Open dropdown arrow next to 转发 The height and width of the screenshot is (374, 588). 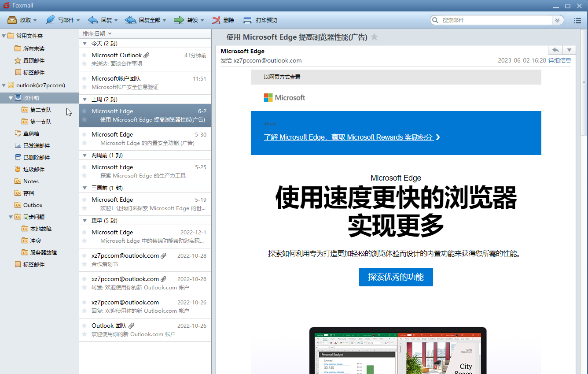(x=202, y=20)
